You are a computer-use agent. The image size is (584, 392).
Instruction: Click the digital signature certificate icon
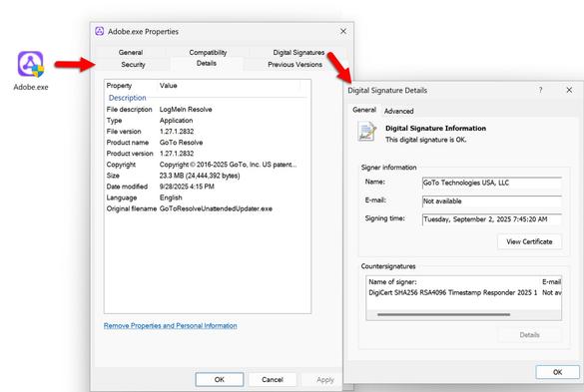[x=366, y=132]
